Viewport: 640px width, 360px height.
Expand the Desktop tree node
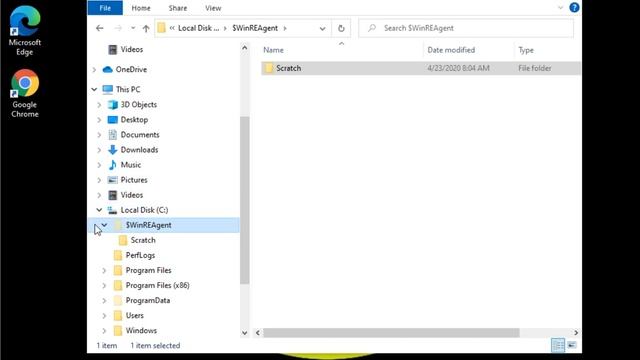pyautogui.click(x=99, y=120)
